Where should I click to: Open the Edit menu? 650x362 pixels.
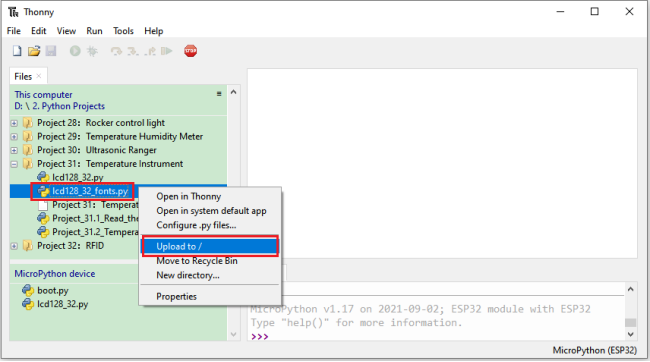point(39,31)
